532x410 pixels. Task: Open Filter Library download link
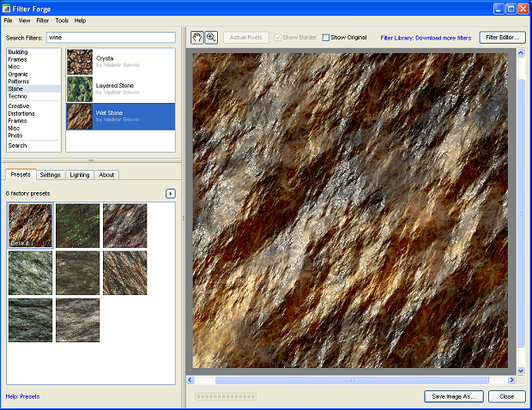426,38
